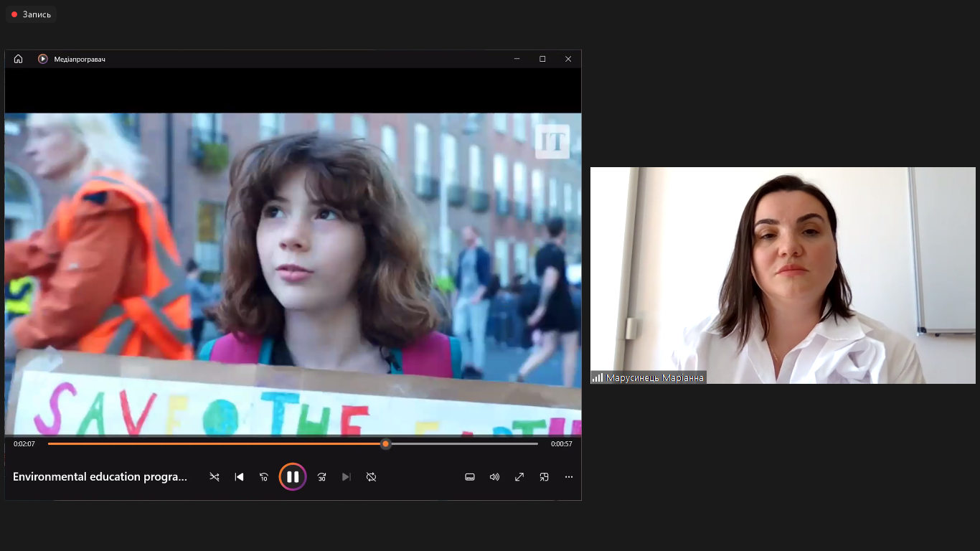Image resolution: width=980 pixels, height=551 pixels.
Task: Go to the previous track
Action: 240,477
